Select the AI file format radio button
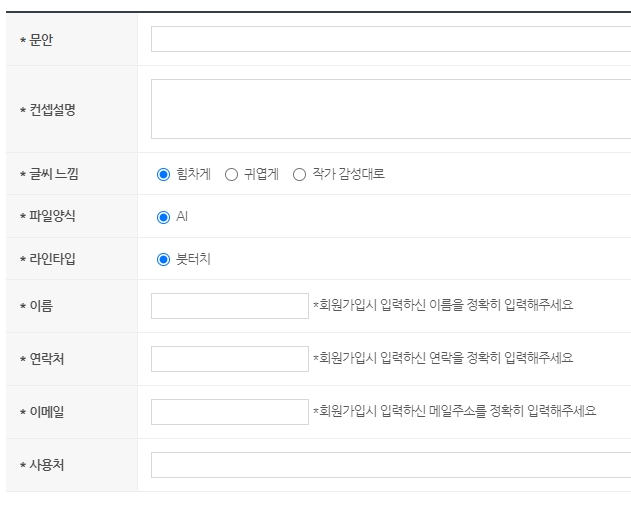This screenshot has width=631, height=508. 163,217
